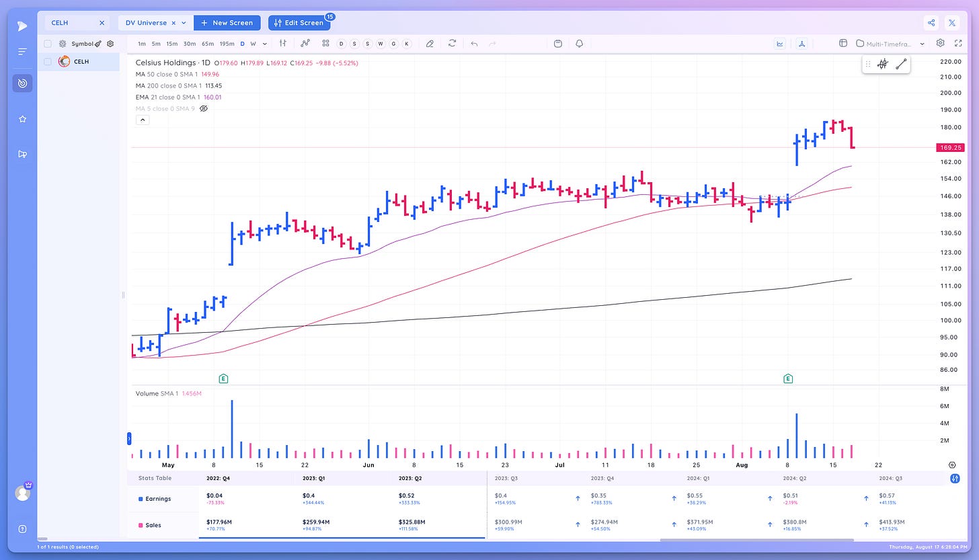The height and width of the screenshot is (560, 979).
Task: Enter fullscreen chart mode
Action: coord(958,43)
